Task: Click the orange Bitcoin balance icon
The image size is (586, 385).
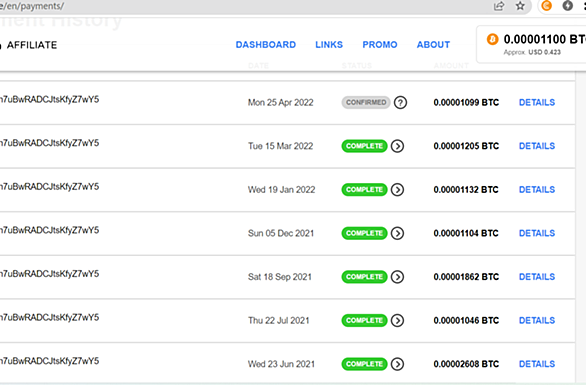Action: point(493,39)
